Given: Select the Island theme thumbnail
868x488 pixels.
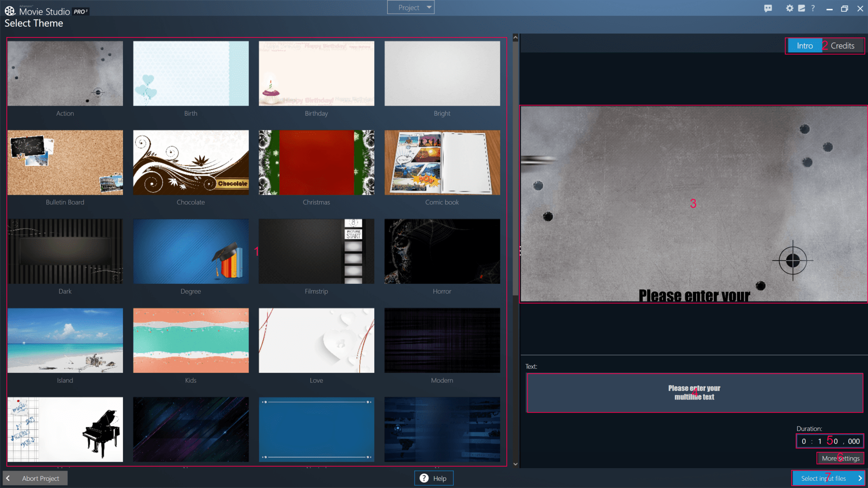Looking at the screenshot, I should [x=65, y=341].
